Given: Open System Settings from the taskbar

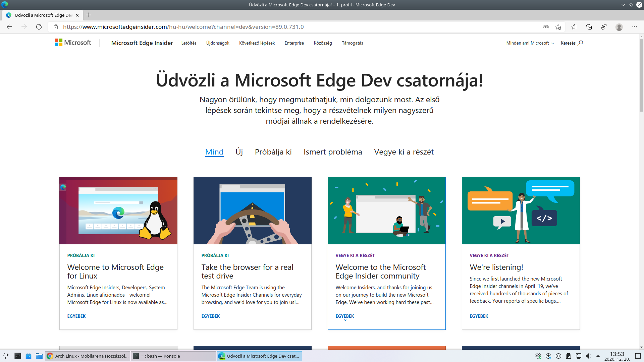Looking at the screenshot, I should tap(18, 356).
